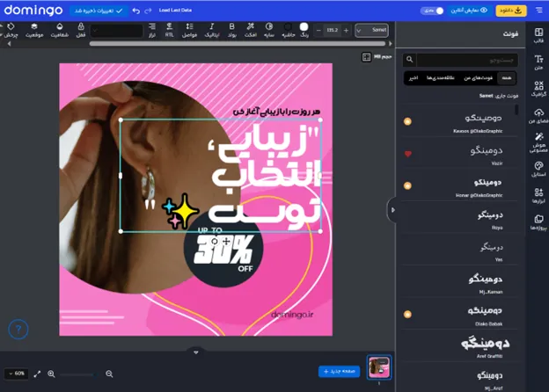Open the Text (متن) sidebar panel

[538, 61]
